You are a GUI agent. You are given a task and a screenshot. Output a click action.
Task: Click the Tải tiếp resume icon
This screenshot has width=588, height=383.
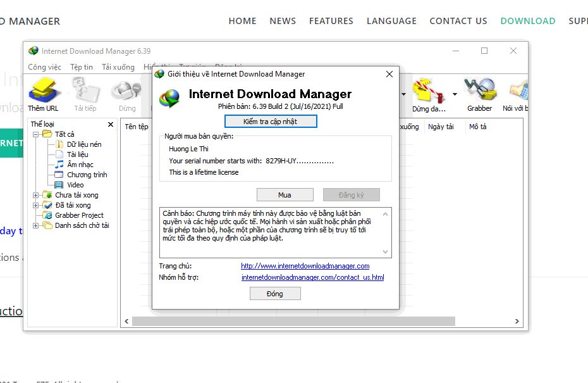(x=86, y=90)
